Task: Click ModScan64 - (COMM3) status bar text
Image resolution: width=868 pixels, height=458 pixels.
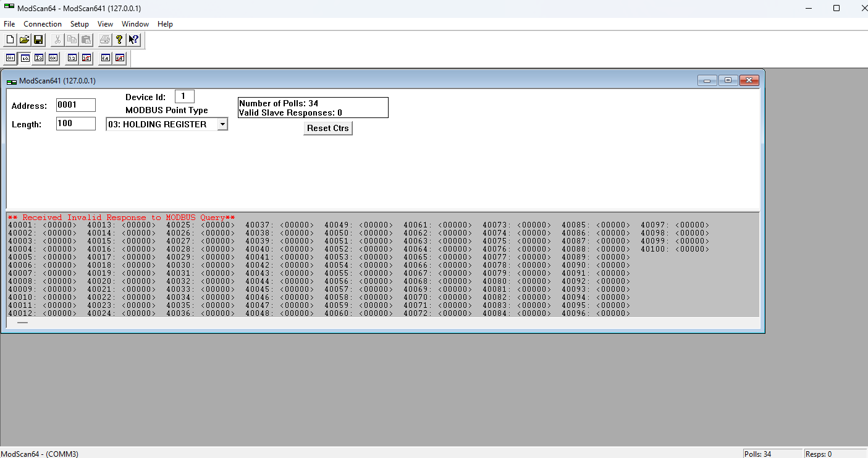Action: tap(40, 454)
